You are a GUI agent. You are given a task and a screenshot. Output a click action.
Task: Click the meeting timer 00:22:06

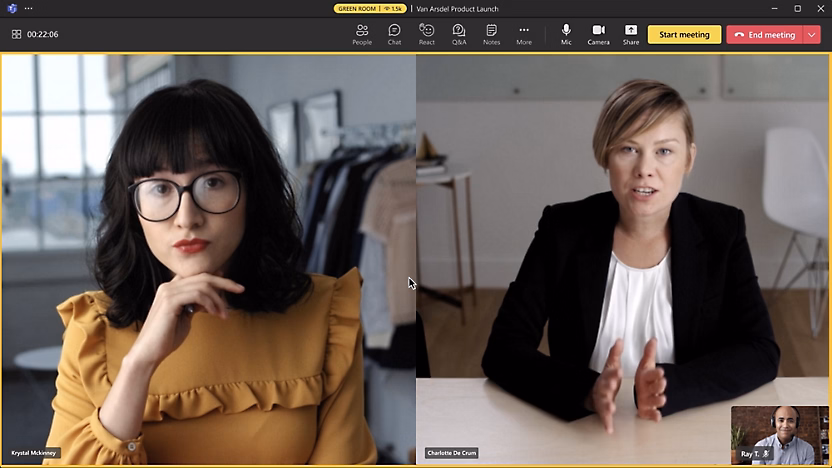click(x=42, y=34)
